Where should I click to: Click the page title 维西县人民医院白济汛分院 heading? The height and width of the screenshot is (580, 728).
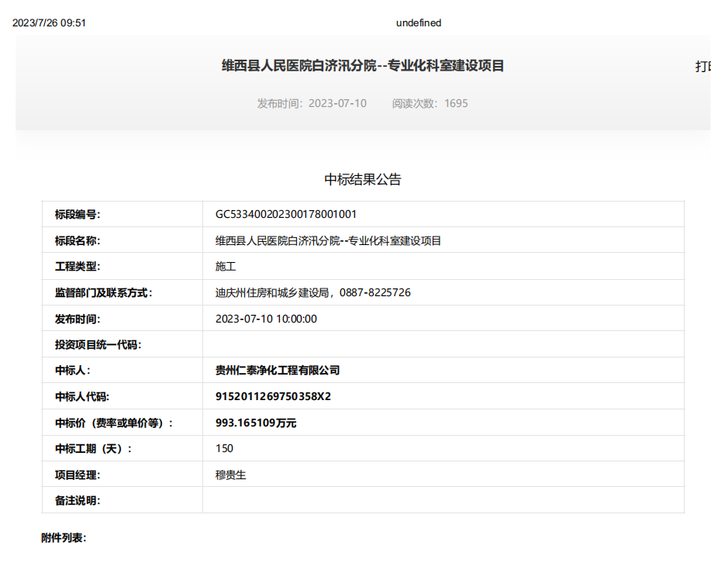point(363,66)
